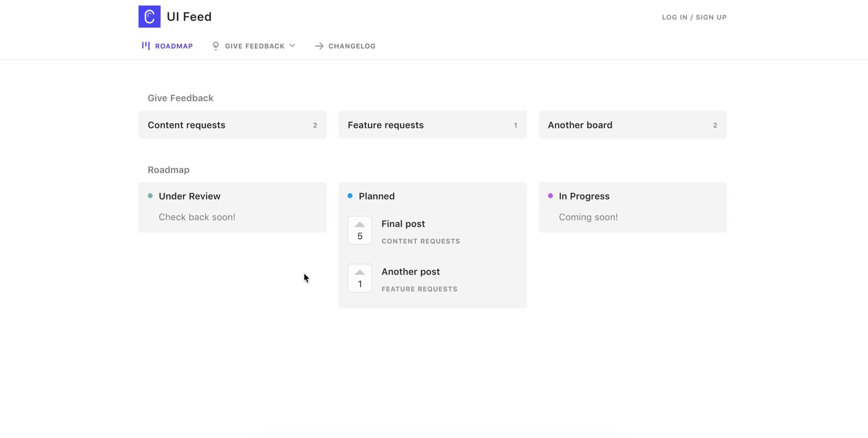Open the Another board card
The height and width of the screenshot is (438, 868).
click(x=632, y=125)
